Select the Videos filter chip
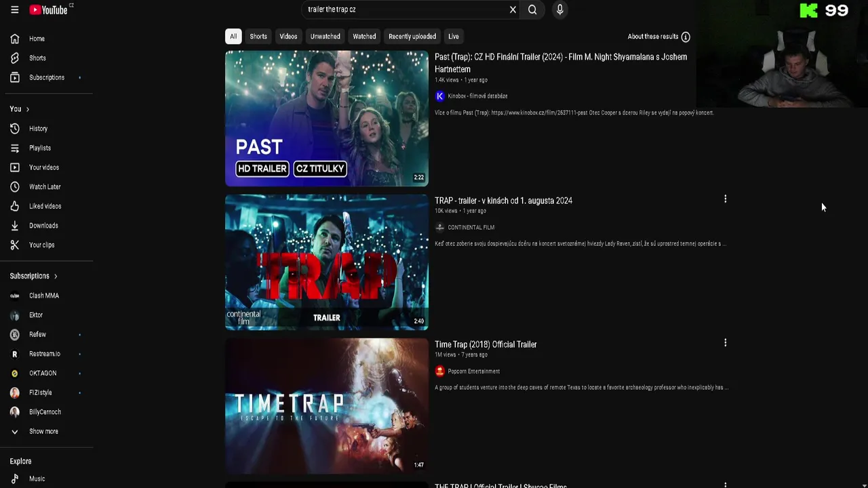The height and width of the screenshot is (488, 868). coord(288,37)
